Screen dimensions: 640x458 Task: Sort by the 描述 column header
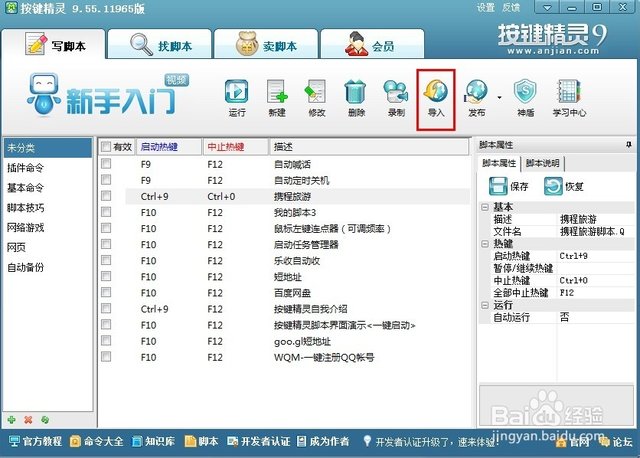coord(369,147)
